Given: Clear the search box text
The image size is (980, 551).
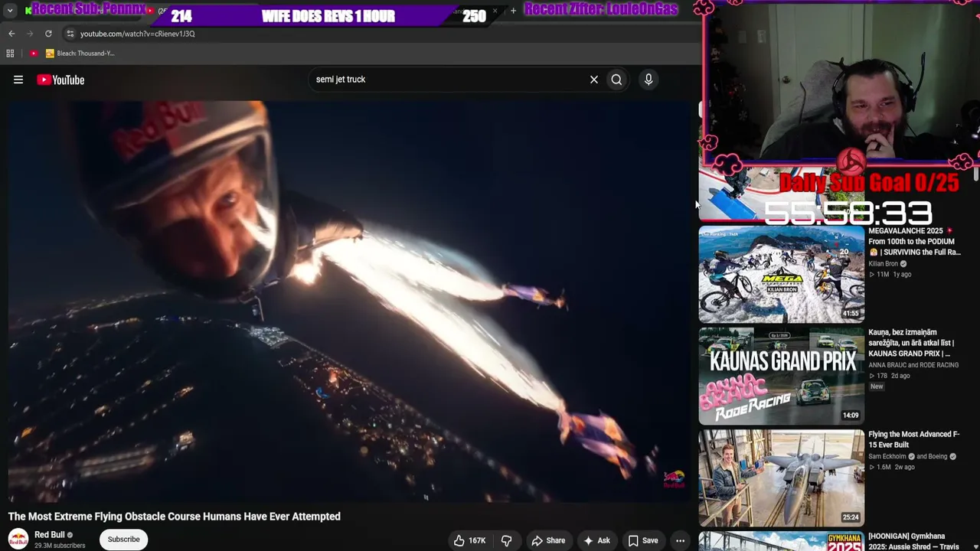Looking at the screenshot, I should pyautogui.click(x=594, y=80).
